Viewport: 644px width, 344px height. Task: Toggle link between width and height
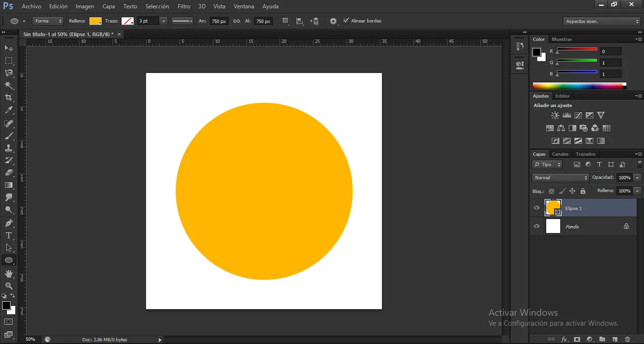[x=236, y=21]
